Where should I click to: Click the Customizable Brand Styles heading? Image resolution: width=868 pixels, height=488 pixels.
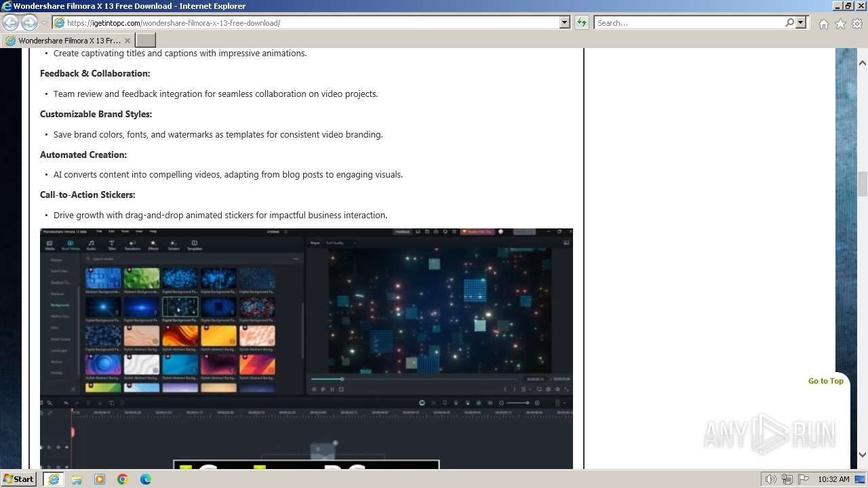click(x=96, y=114)
